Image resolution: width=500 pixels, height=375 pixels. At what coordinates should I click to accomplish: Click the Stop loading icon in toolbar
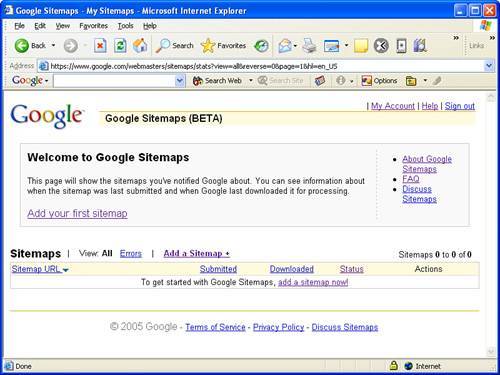(x=100, y=46)
